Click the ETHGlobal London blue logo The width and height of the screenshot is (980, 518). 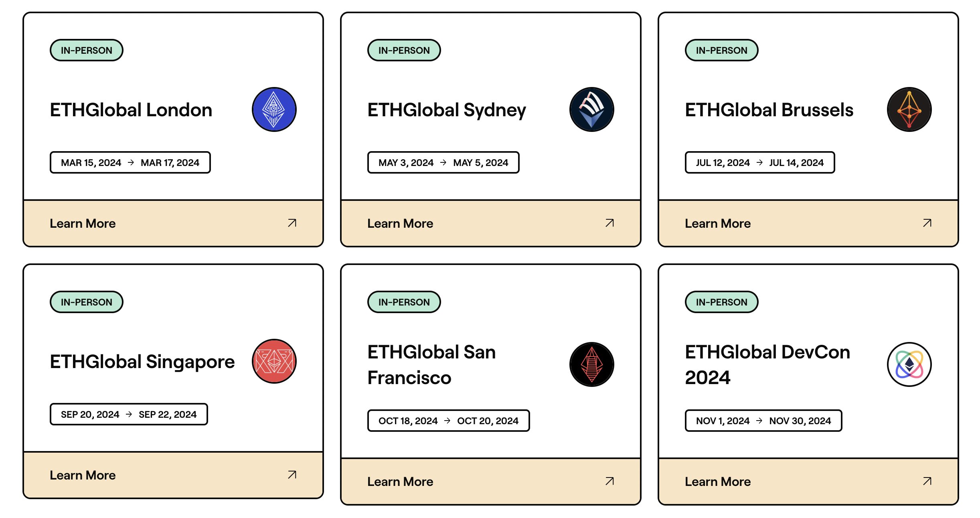click(274, 109)
